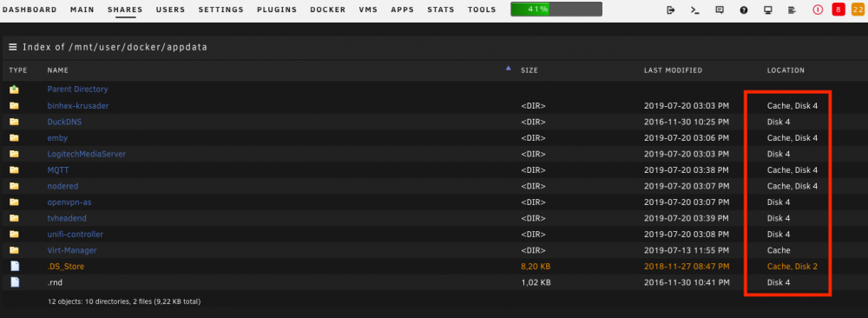
Task: Switch to the Docker menu tab
Action: coord(328,10)
